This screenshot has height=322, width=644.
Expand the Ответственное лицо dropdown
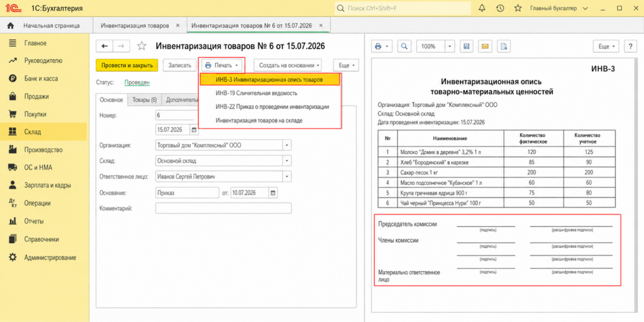[x=287, y=177]
